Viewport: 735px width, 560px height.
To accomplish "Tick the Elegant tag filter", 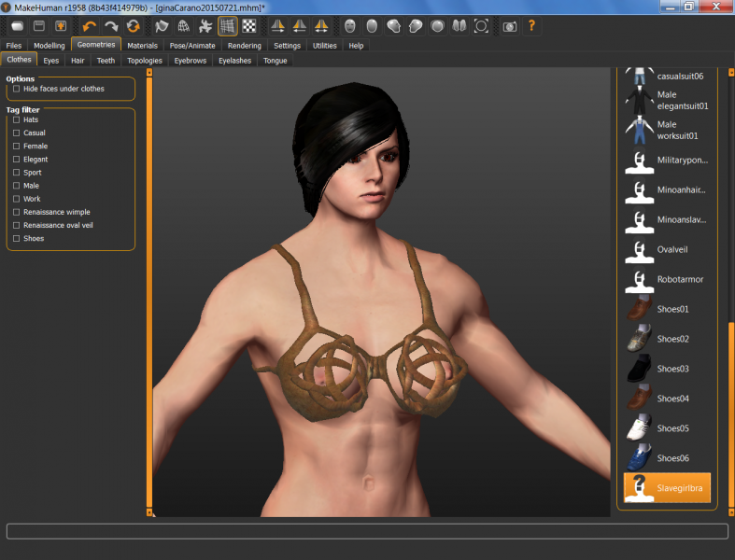I will (17, 160).
